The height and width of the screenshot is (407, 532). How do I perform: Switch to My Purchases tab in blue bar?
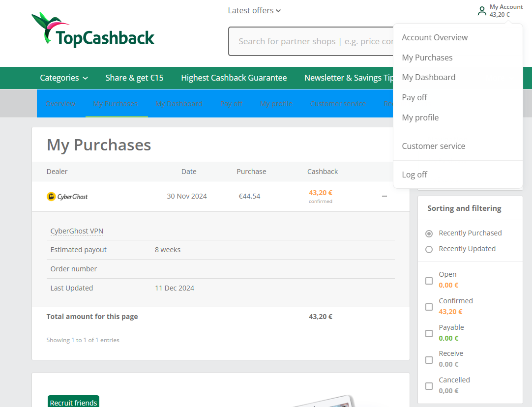click(116, 104)
